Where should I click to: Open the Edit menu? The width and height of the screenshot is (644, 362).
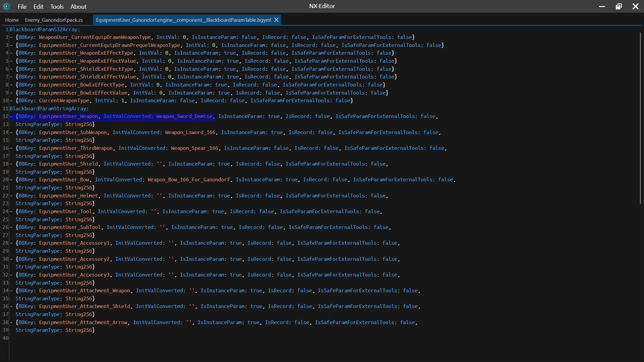tap(38, 7)
